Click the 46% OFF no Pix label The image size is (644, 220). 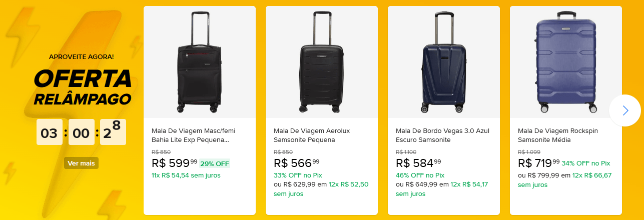(x=420, y=175)
